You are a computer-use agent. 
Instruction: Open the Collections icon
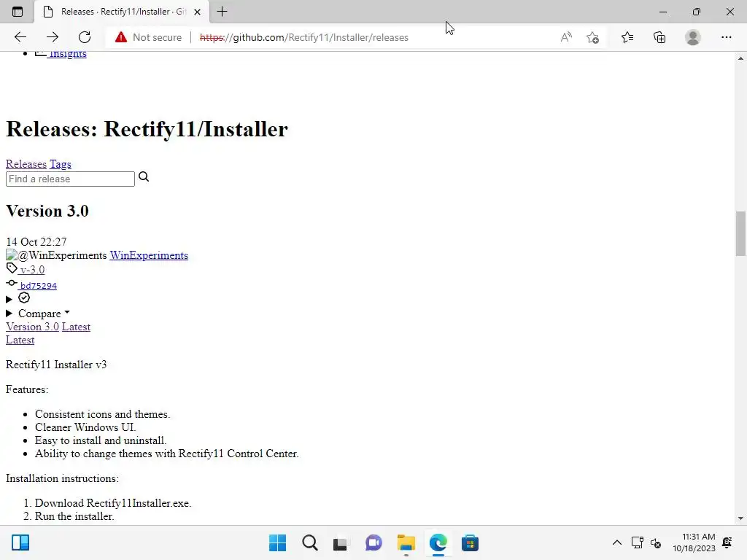click(659, 37)
